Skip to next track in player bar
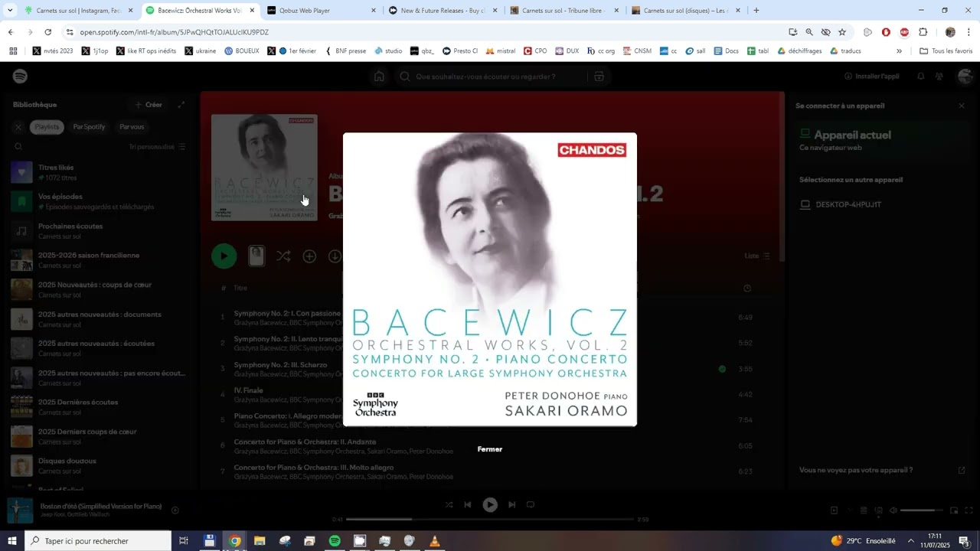This screenshot has height=551, width=980. (x=511, y=505)
